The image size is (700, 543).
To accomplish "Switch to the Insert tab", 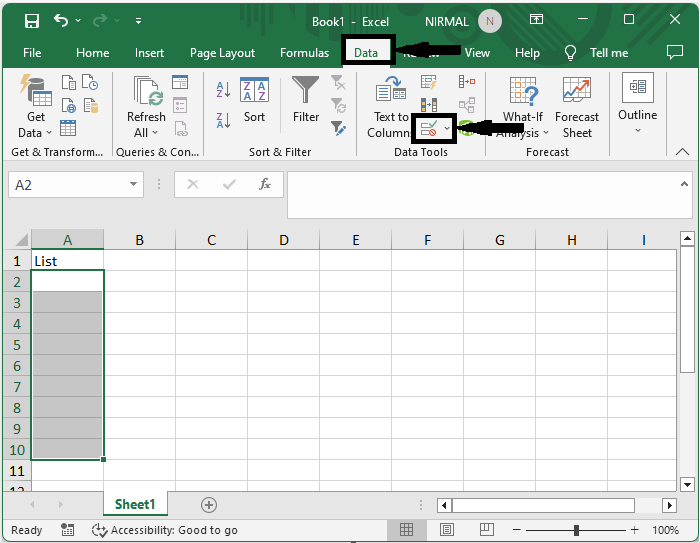I will 149,53.
